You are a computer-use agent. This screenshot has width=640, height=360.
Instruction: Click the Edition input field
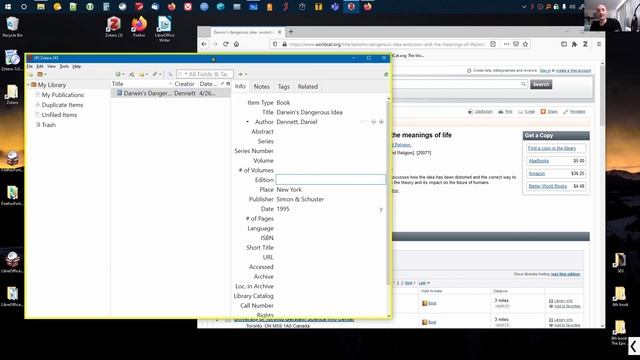(331, 180)
